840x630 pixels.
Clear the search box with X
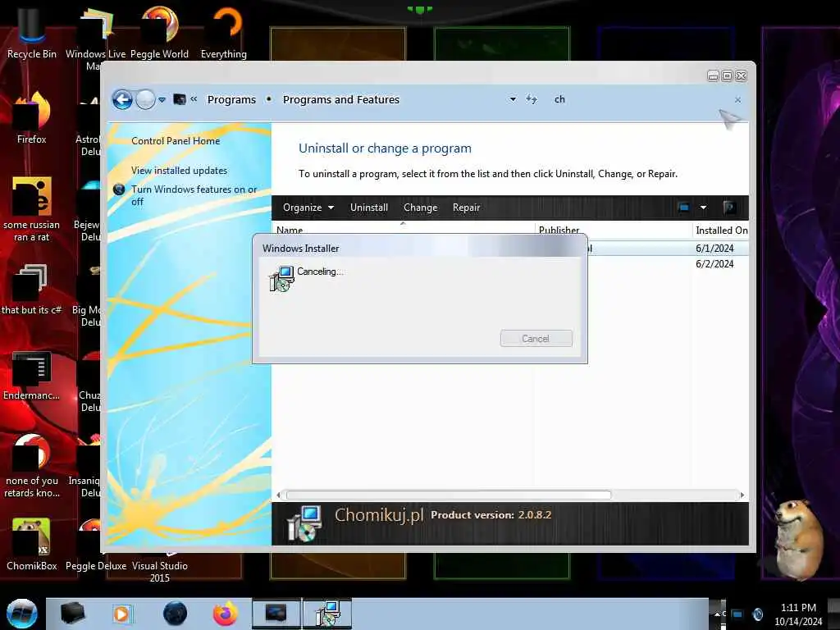(x=737, y=99)
